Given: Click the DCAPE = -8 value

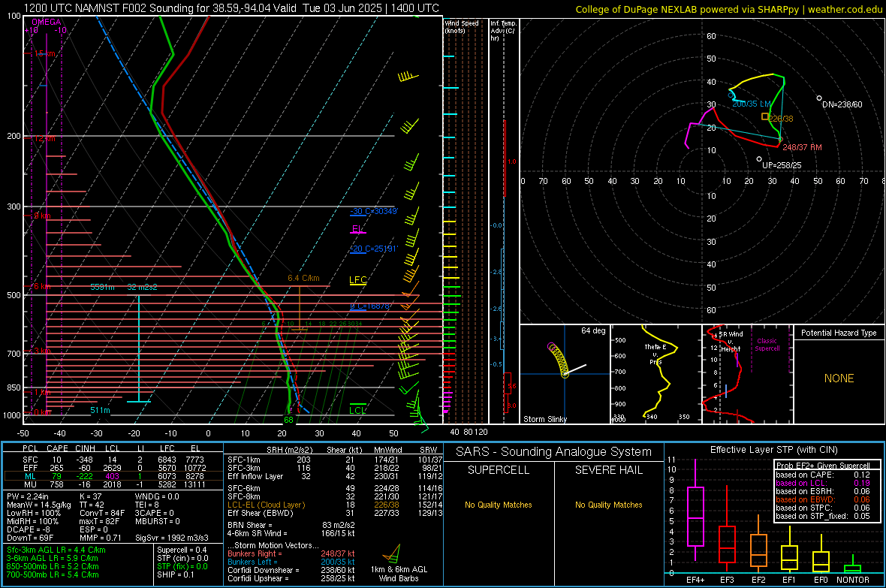Looking at the screenshot, I should pos(29,529).
